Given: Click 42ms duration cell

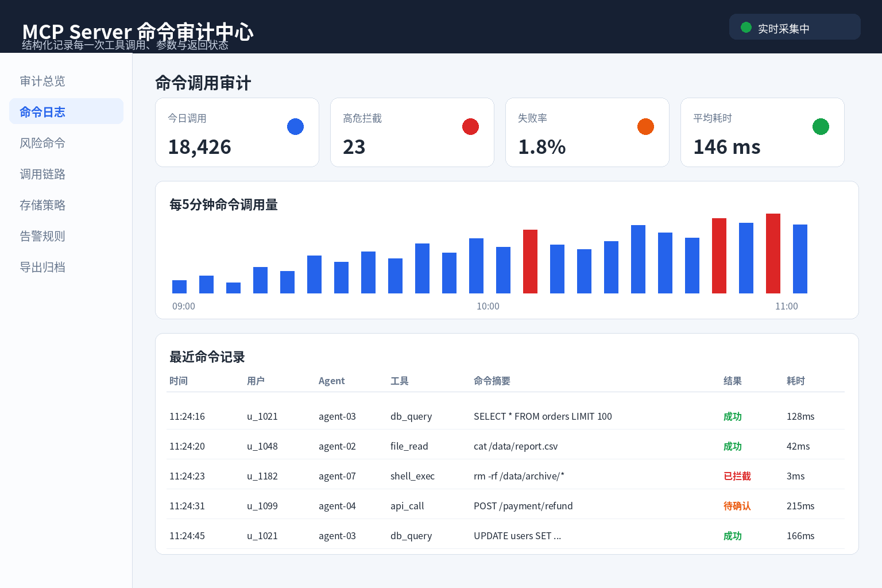Looking at the screenshot, I should click(798, 446).
